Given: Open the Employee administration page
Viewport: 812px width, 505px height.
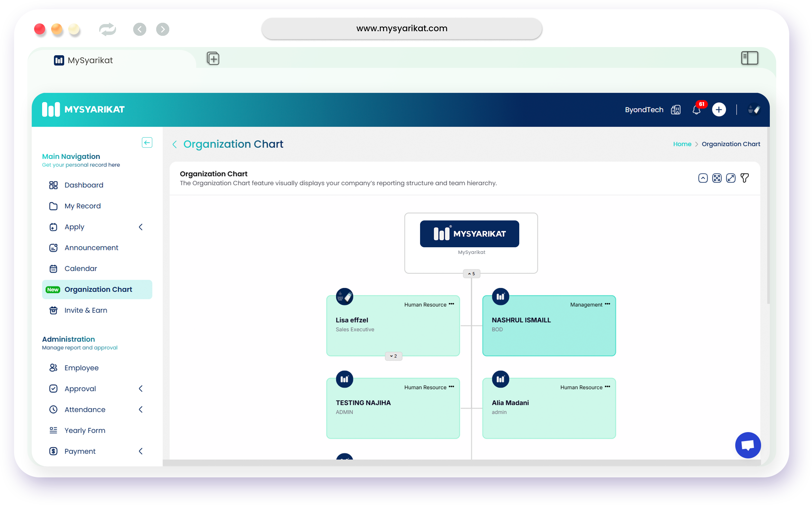Looking at the screenshot, I should point(97,368).
